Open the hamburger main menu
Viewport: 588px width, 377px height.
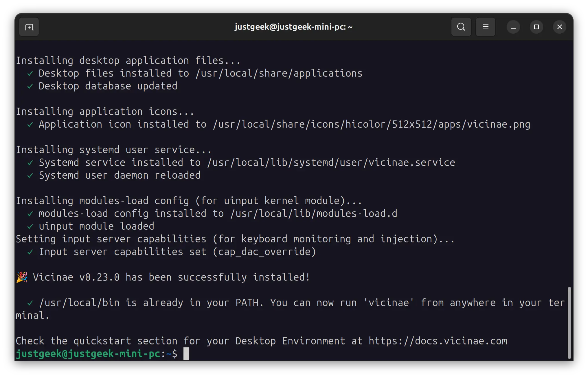pyautogui.click(x=485, y=27)
